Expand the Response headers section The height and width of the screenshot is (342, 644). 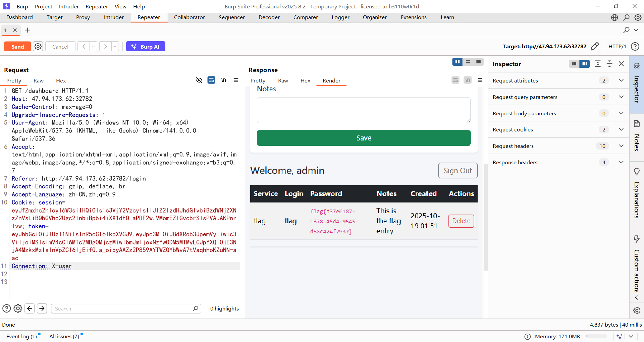pos(621,162)
